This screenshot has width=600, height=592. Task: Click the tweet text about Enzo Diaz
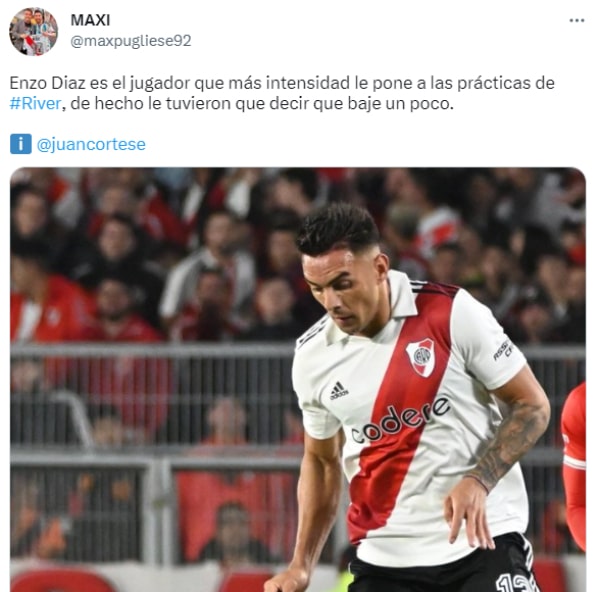coord(282,93)
